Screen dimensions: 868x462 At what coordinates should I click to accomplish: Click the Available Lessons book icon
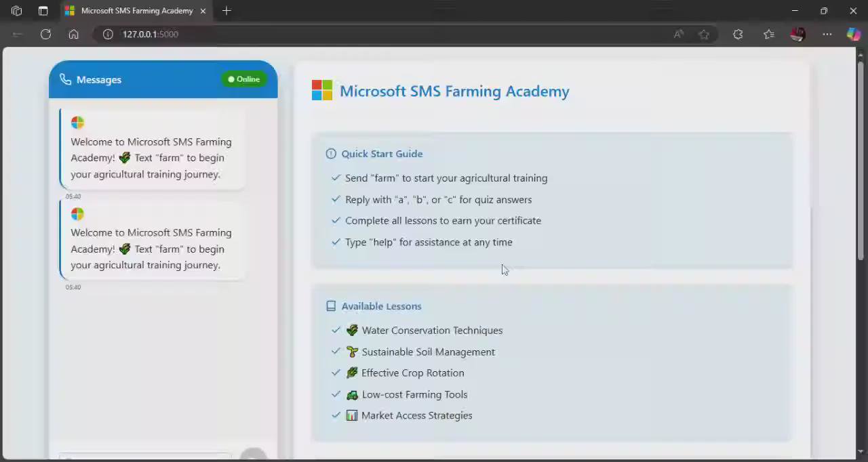pos(331,306)
